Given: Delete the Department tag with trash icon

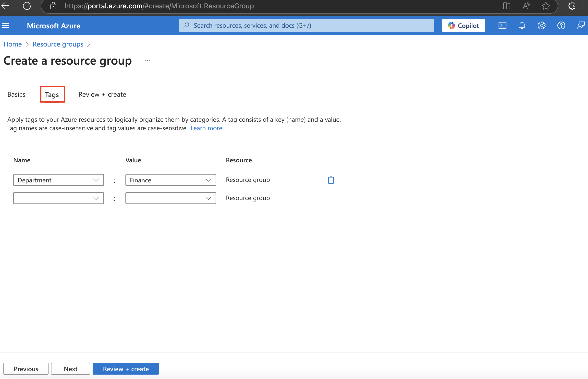Looking at the screenshot, I should pos(331,180).
